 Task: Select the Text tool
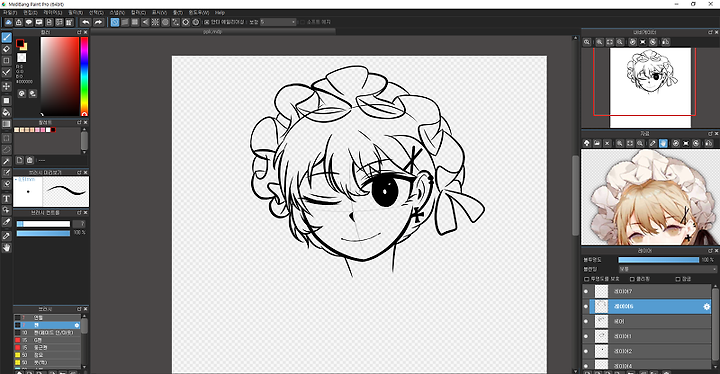pyautogui.click(x=6, y=199)
